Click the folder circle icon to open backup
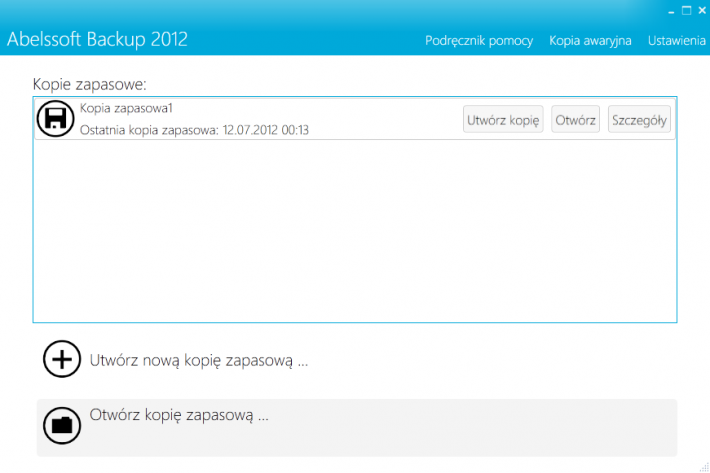 tap(62, 425)
